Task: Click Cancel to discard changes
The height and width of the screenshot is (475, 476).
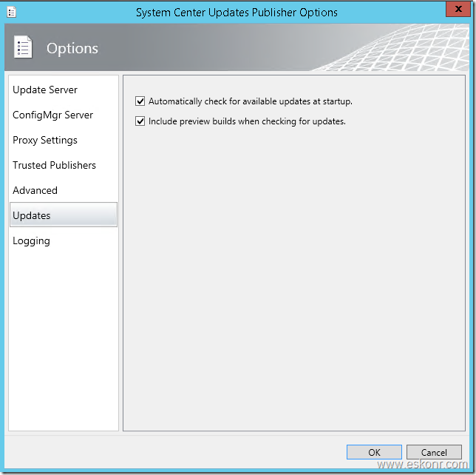Action: tap(434, 452)
